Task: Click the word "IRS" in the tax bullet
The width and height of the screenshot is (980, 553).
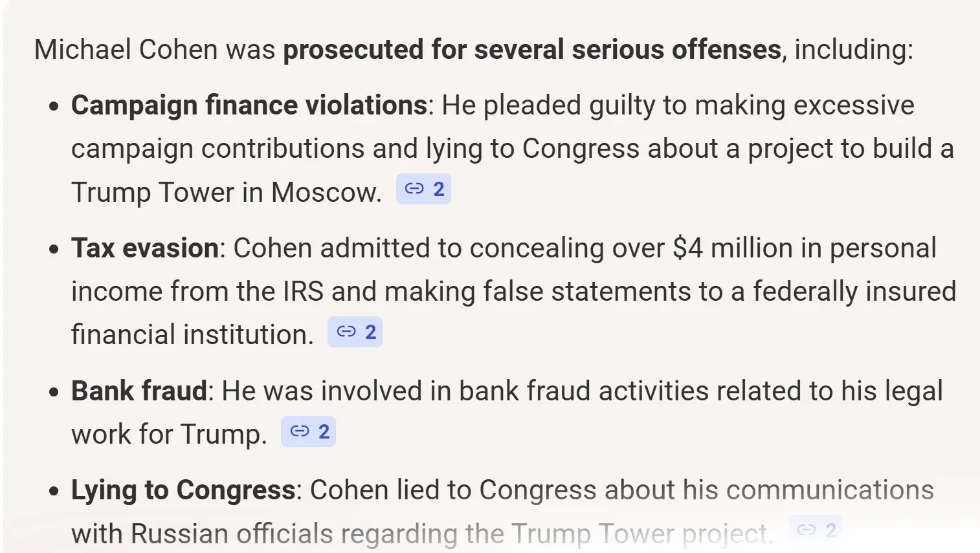Action: (303, 292)
